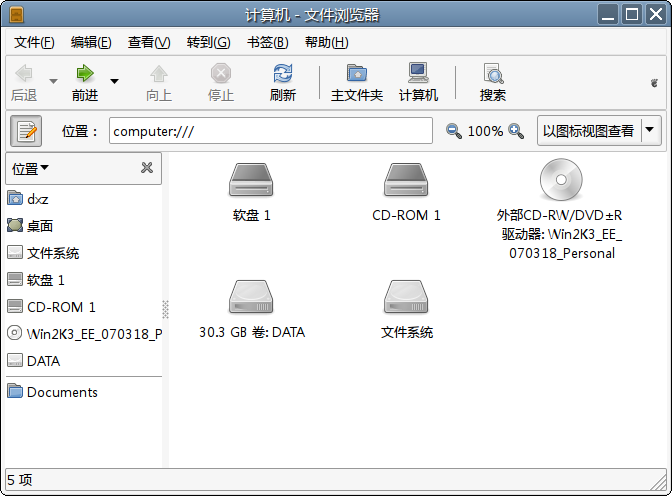The height and width of the screenshot is (496, 672).
Task: Open the forward history dropdown arrow
Action: (114, 81)
